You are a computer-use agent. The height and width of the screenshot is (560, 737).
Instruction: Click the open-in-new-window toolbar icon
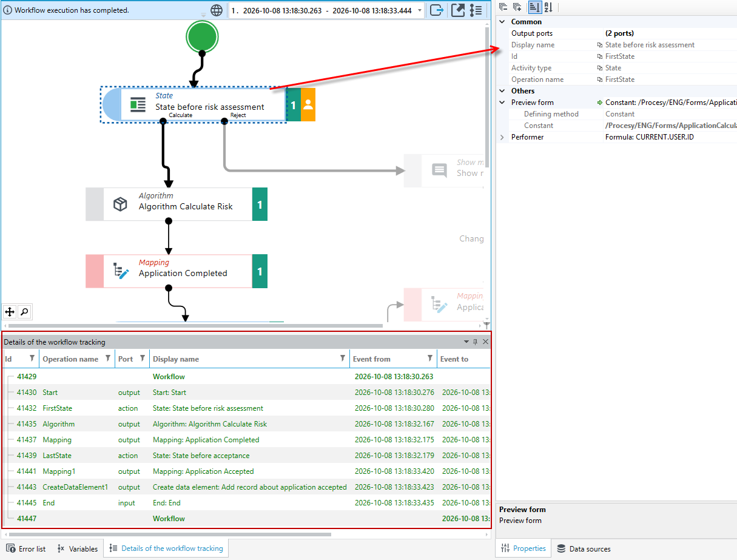click(458, 10)
